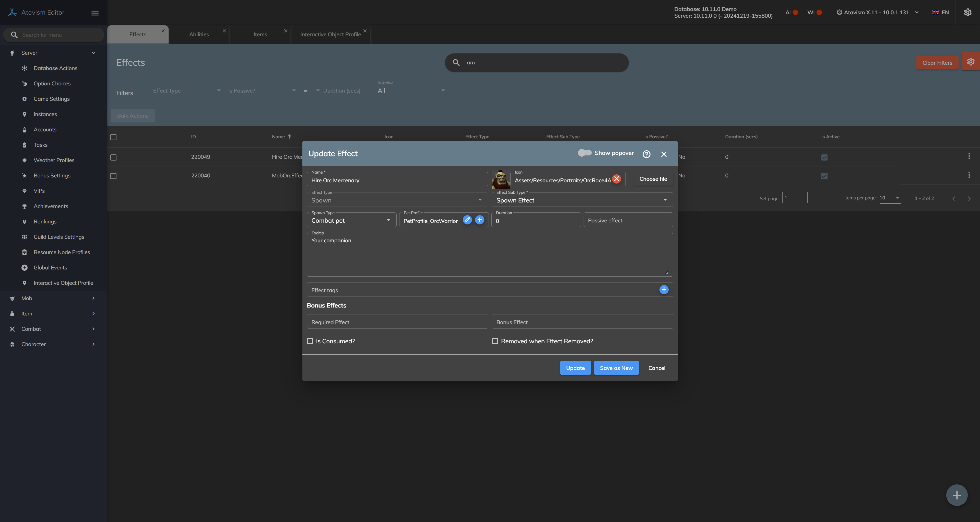980x522 pixels.
Task: Click the hamburger menu icon
Action: (x=95, y=13)
